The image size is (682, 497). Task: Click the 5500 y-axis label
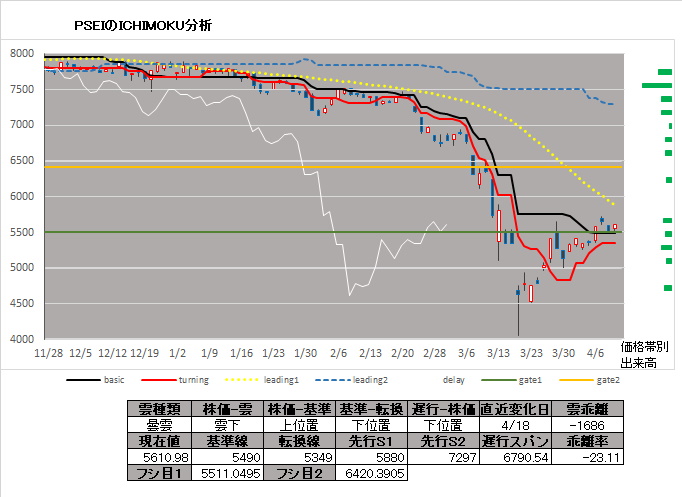[x=22, y=232]
